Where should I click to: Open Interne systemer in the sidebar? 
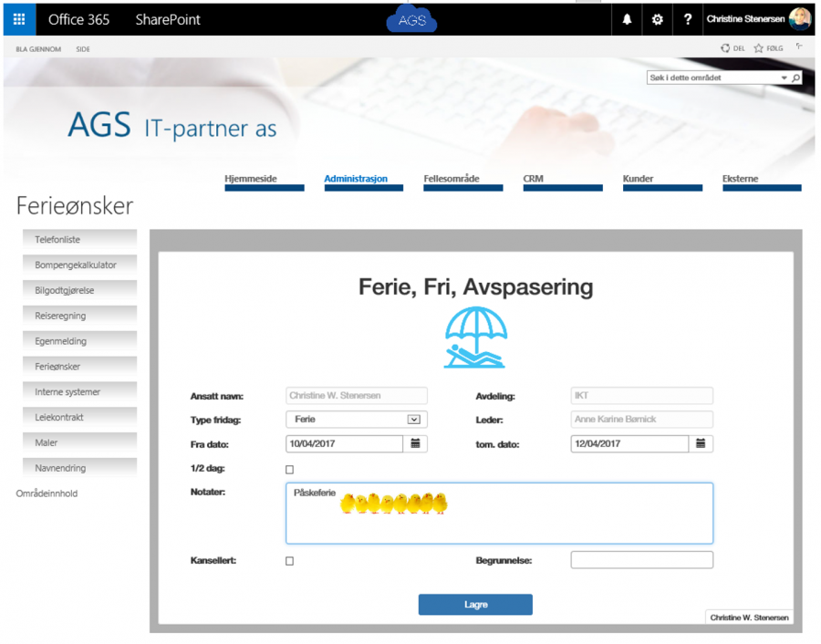click(79, 391)
